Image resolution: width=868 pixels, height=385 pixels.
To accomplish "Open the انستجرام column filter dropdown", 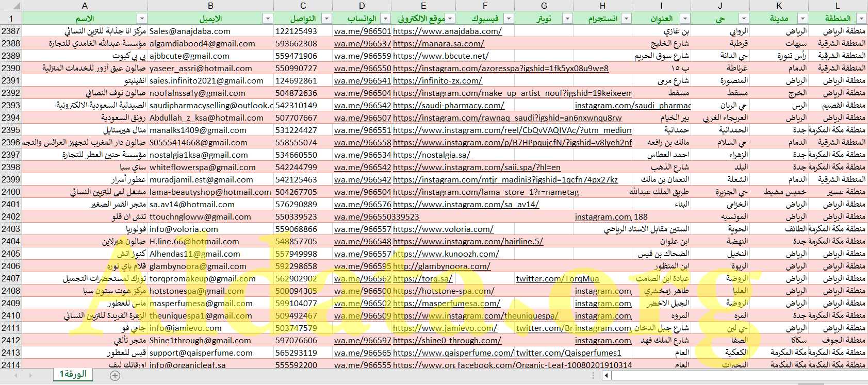I will click(626, 19).
